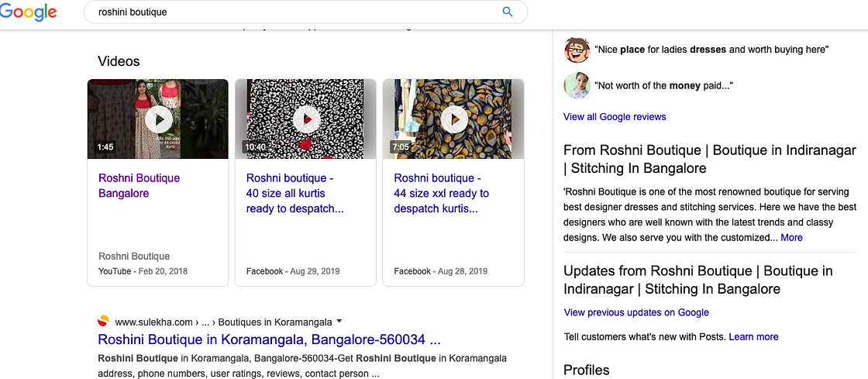Viewport: 868px width, 379px height.
Task: Open the 40 size all kurtis link
Action: (295, 194)
